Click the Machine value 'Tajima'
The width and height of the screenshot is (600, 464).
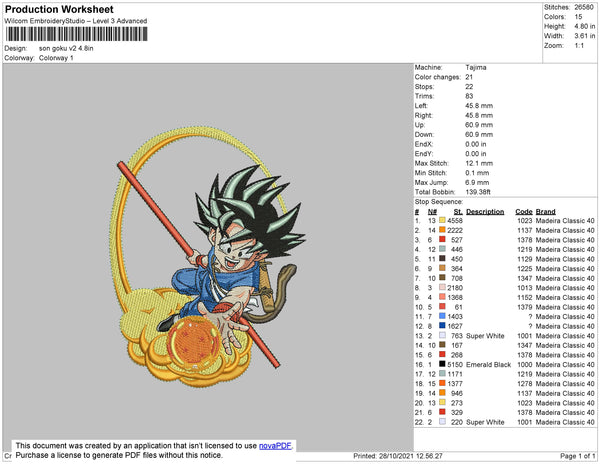pos(476,67)
